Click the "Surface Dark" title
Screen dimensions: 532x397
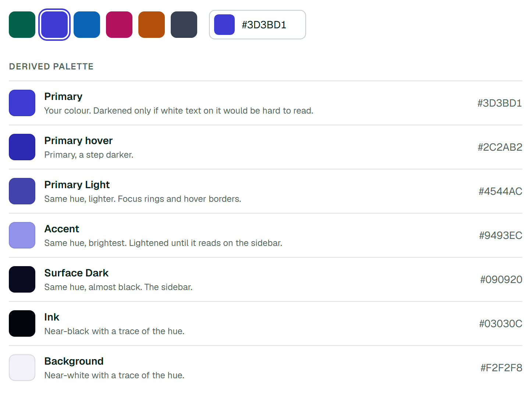coord(76,273)
